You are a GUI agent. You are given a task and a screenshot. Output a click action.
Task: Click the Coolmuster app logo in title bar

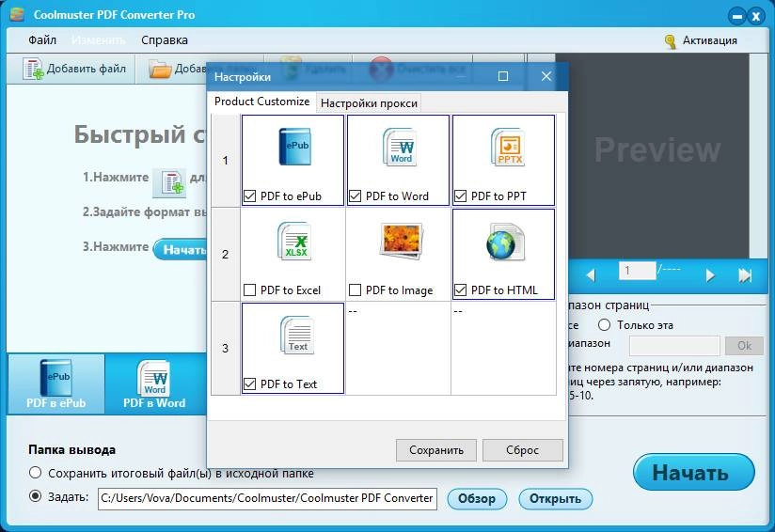tap(17, 14)
